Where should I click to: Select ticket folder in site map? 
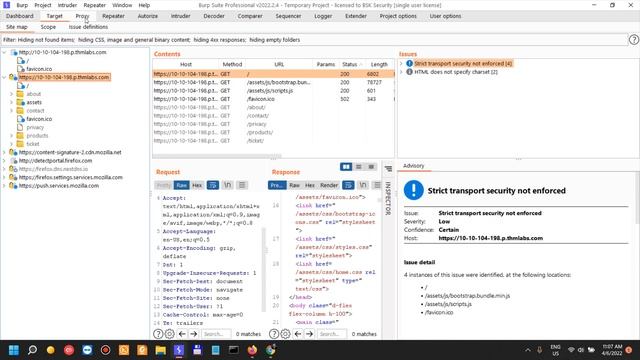click(33, 144)
